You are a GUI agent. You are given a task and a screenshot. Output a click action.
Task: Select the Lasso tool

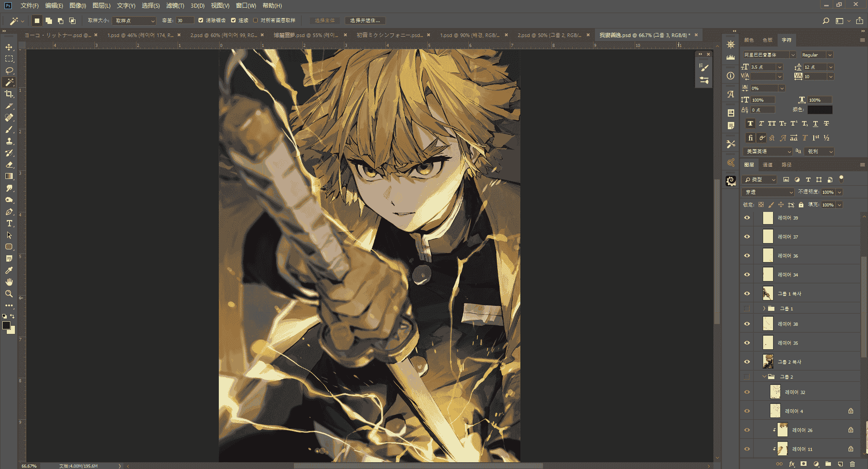pos(9,70)
